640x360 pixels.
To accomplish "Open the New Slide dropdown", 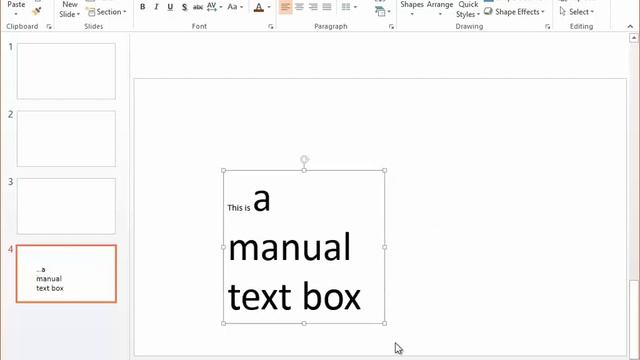I will [69, 9].
